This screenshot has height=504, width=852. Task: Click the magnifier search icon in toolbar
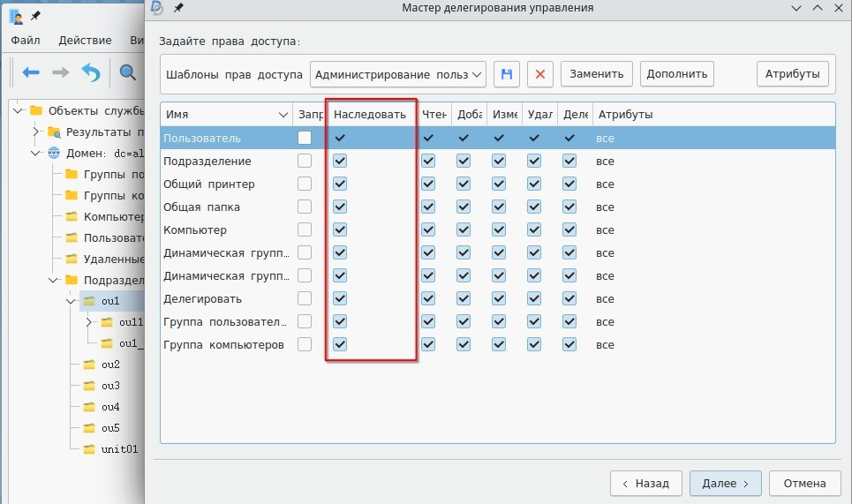pyautogui.click(x=128, y=72)
